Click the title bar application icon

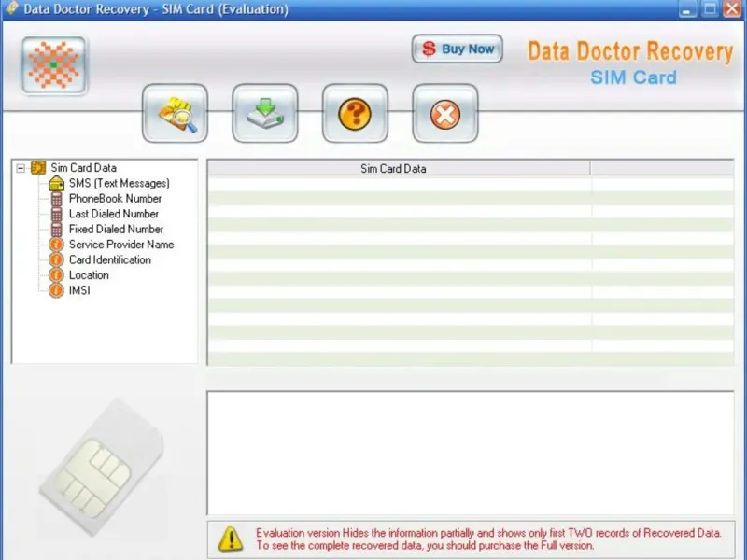click(11, 8)
